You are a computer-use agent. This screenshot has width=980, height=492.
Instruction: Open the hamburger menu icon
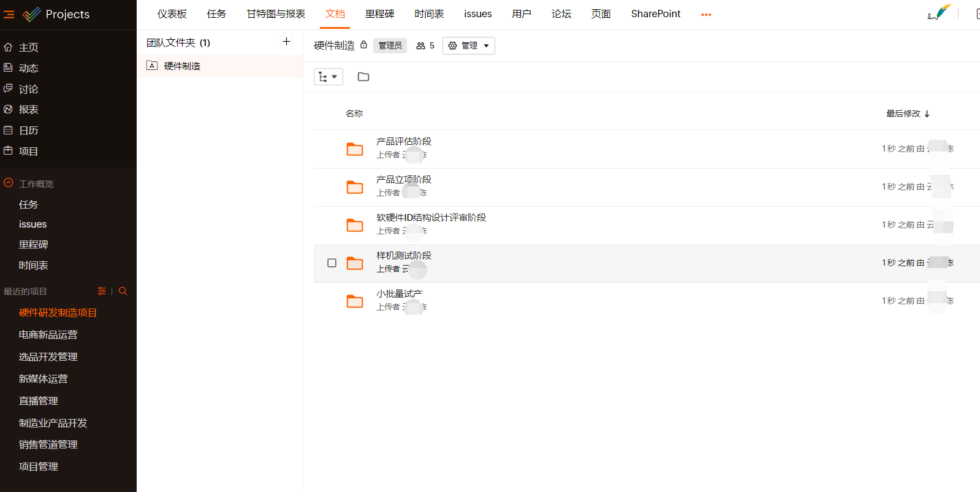click(x=9, y=14)
